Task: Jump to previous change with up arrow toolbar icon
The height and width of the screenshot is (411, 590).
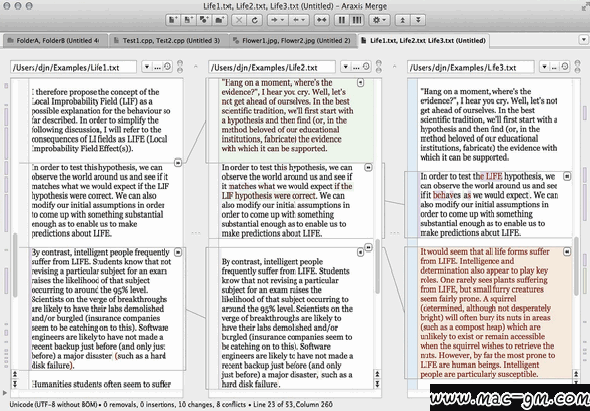Action: pyautogui.click(x=402, y=20)
